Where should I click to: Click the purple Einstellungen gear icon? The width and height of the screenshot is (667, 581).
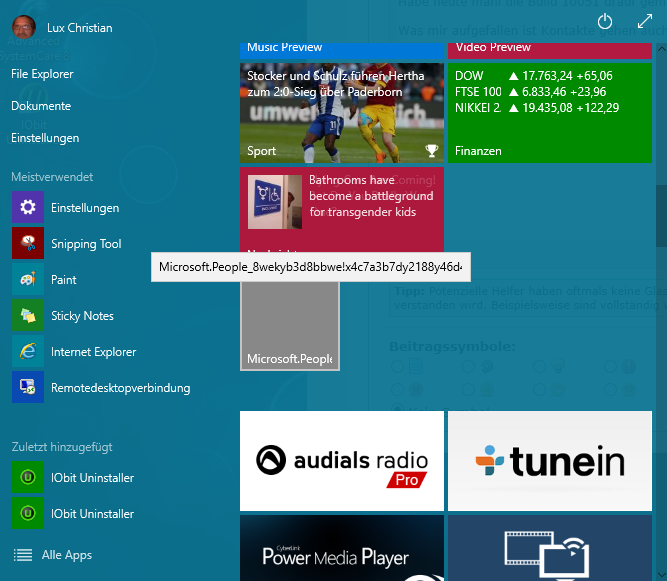point(28,207)
